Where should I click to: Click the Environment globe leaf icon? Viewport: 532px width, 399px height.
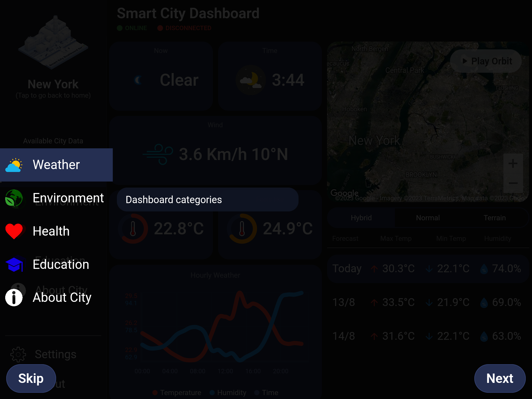point(14,198)
